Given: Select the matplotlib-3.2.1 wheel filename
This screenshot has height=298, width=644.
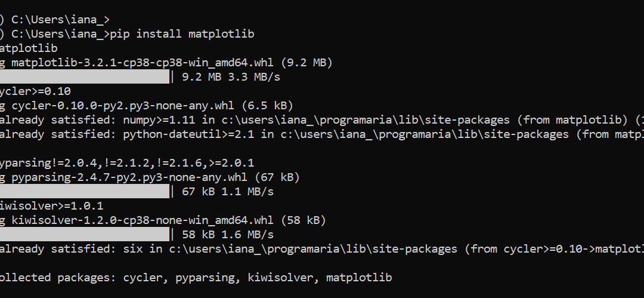Looking at the screenshot, I should click(x=142, y=63).
